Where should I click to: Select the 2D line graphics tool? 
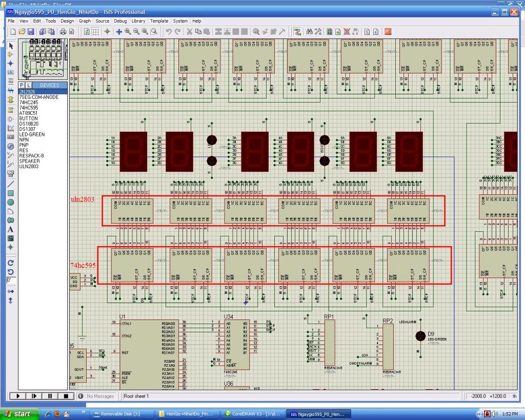tap(10, 184)
